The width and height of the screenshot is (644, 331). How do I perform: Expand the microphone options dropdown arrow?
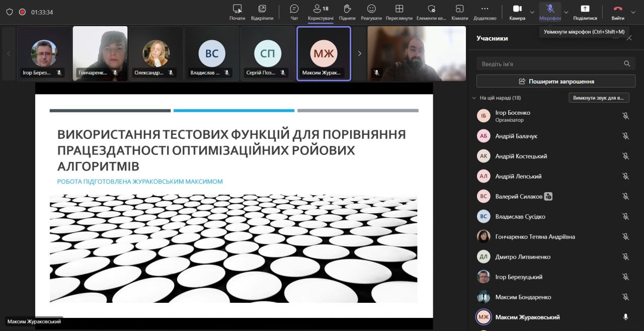point(566,12)
